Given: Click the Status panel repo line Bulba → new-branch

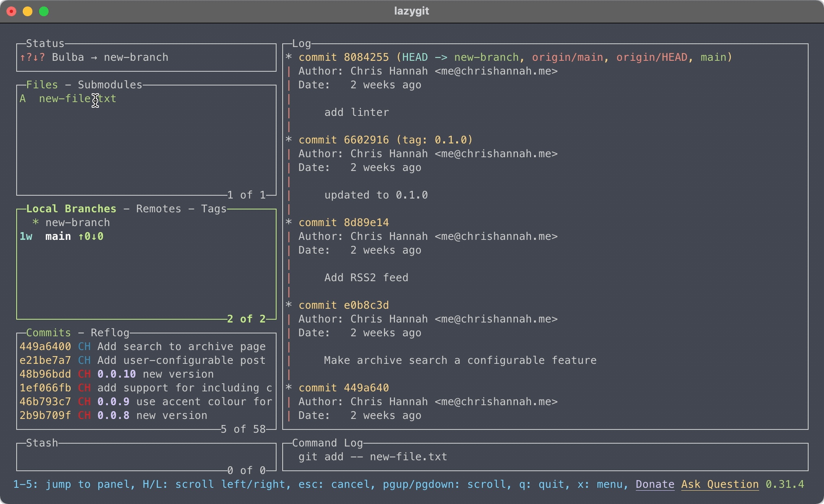Looking at the screenshot, I should [110, 57].
